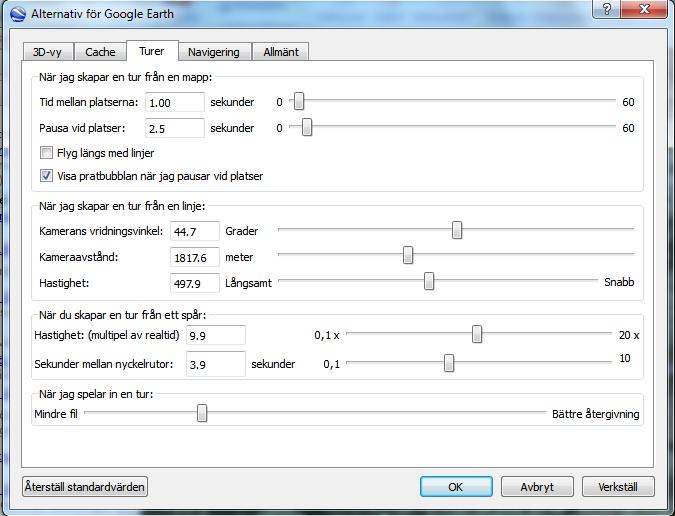This screenshot has height=516, width=675.
Task: Click the meter unit label
Action: (239, 257)
